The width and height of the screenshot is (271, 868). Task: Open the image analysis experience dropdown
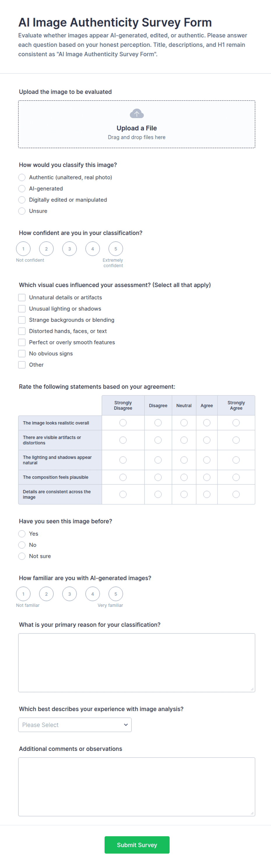(75, 724)
